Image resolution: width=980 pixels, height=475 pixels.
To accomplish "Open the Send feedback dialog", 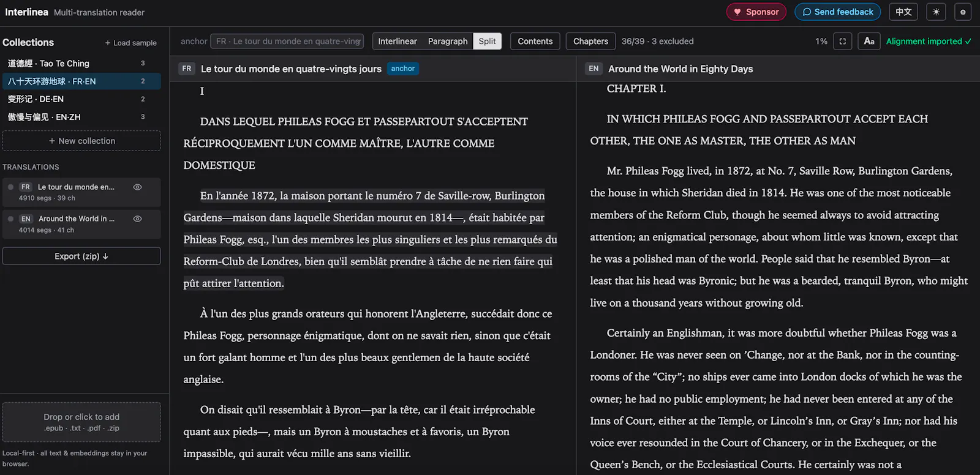I will (x=837, y=12).
